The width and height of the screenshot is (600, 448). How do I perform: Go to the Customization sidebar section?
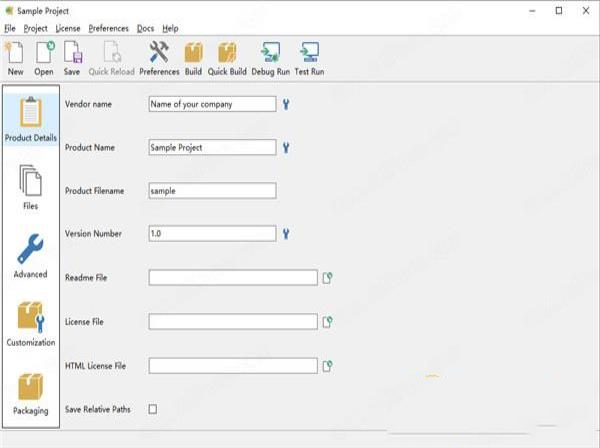point(31,324)
